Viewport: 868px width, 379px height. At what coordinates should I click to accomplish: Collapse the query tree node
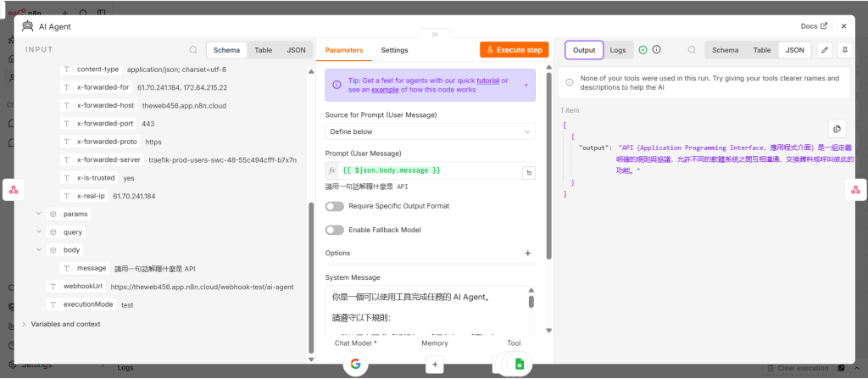pos(39,231)
